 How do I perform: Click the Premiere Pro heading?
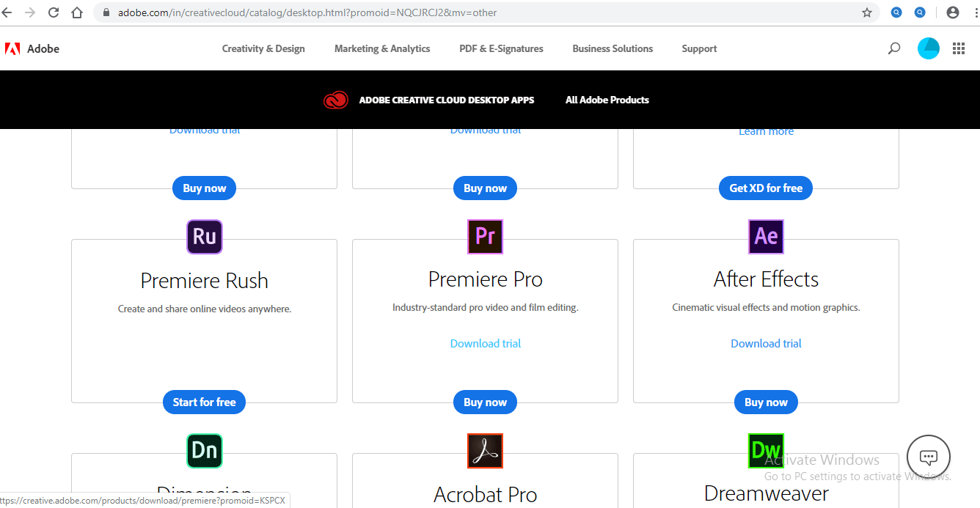pos(486,279)
